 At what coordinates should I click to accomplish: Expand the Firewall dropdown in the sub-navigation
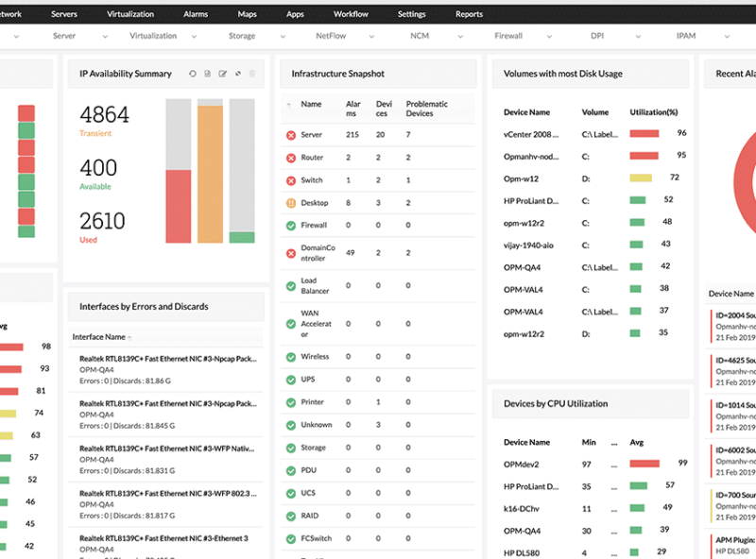coord(549,36)
